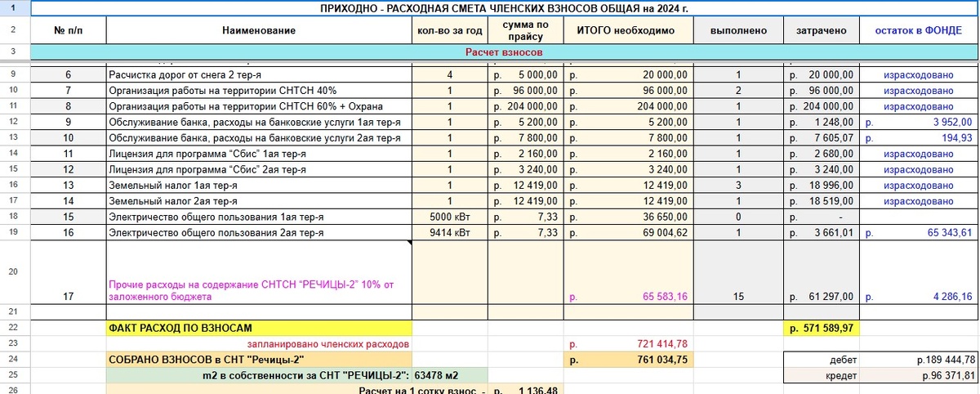
Task: Click затрачено value 7 605,07
Action: coord(822,137)
